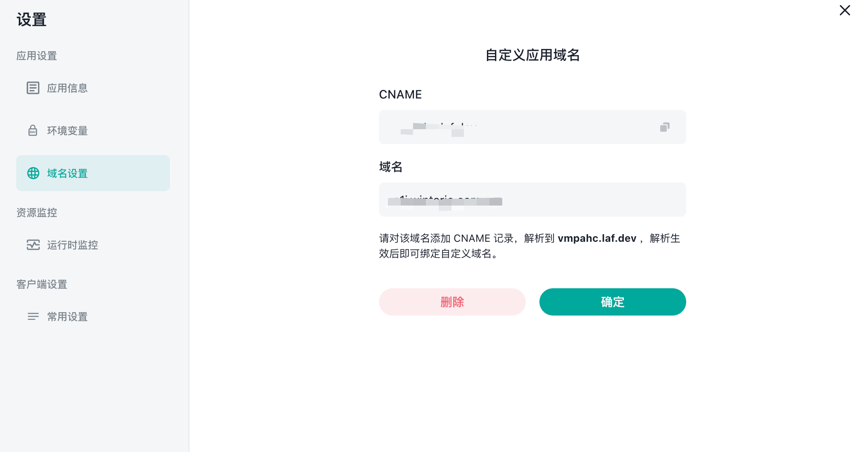Click the globe icon for 域名设置

33,173
